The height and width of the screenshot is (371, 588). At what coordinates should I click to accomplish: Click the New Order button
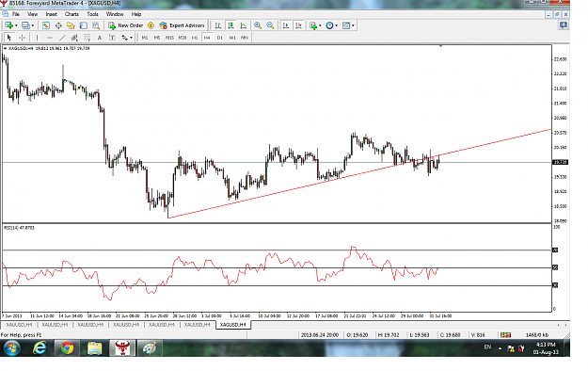click(x=126, y=25)
